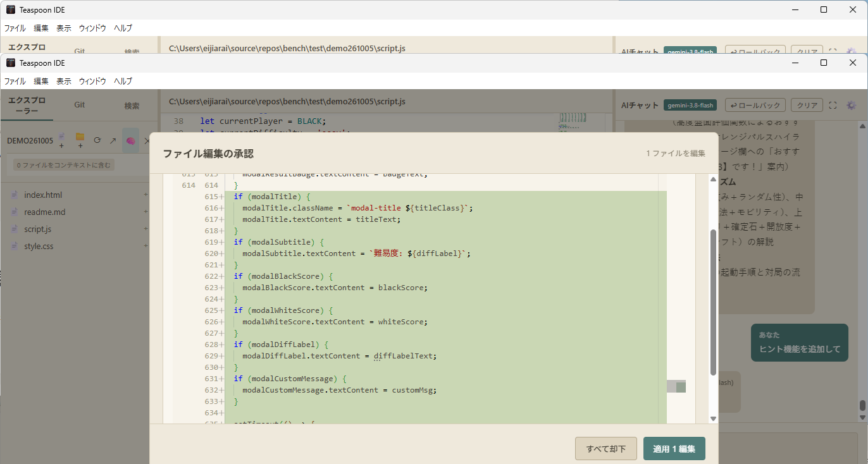Click line 38 let currentPlayer = BLACK
This screenshot has width=868, height=464.
coord(262,121)
